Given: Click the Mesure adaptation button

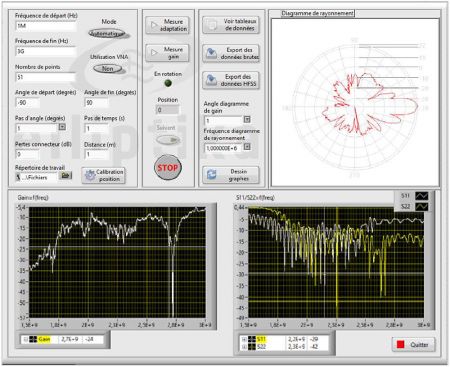Looking at the screenshot, I should click(167, 25).
